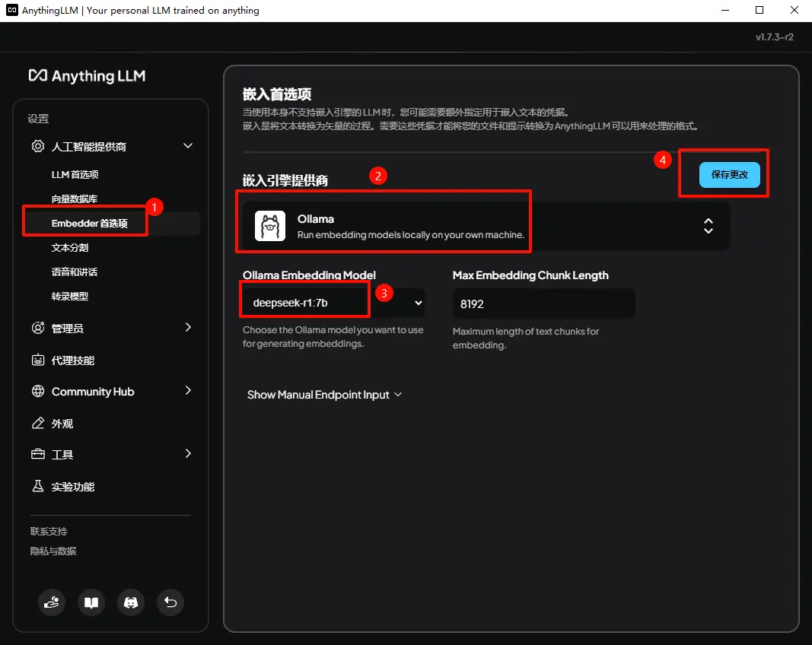812x645 pixels.
Task: Click the 代理技能 robot icon
Action: [x=38, y=360]
